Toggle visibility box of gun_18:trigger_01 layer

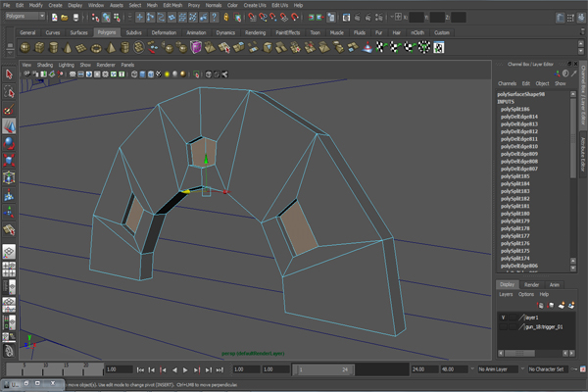click(504, 327)
